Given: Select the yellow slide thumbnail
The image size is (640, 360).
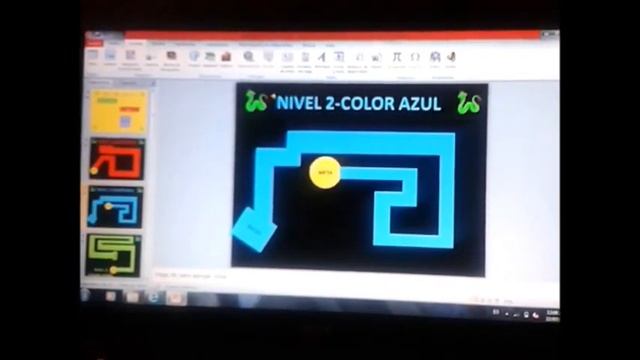Looking at the screenshot, I should click(x=118, y=112).
